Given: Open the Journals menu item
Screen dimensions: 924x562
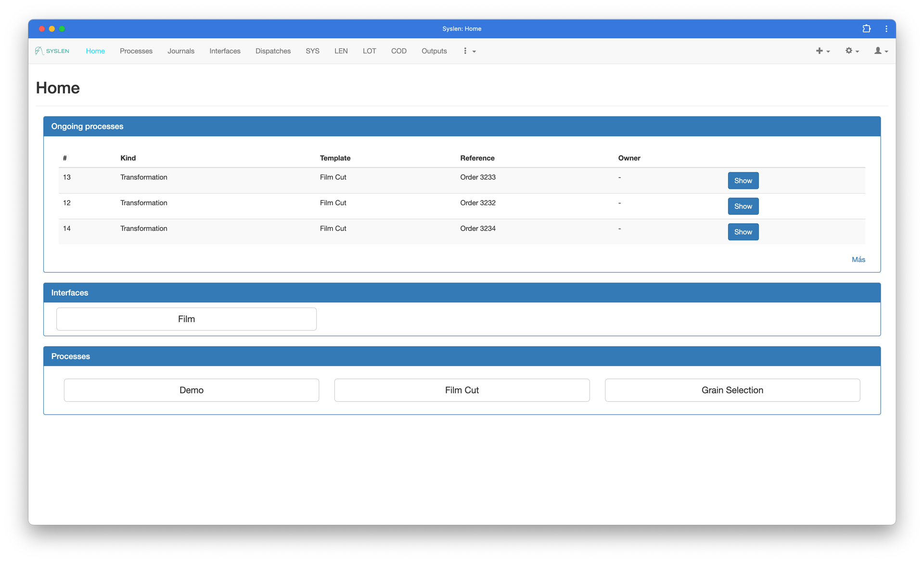Looking at the screenshot, I should (180, 51).
